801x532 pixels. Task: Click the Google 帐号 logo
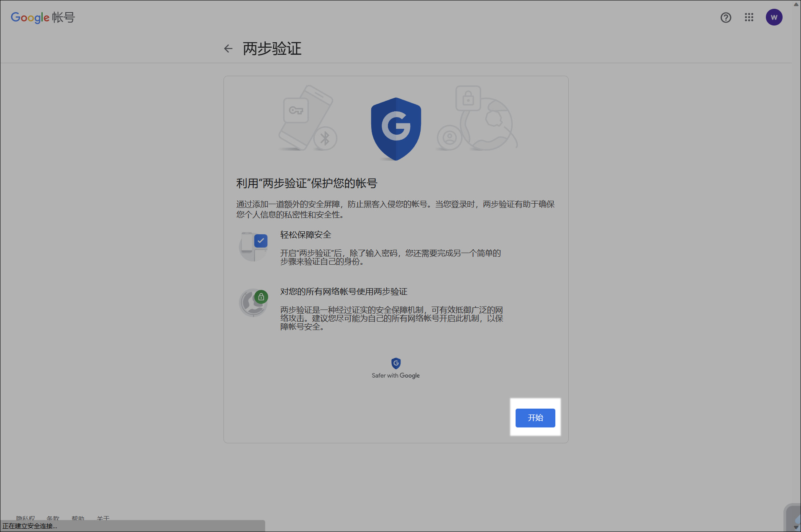43,18
